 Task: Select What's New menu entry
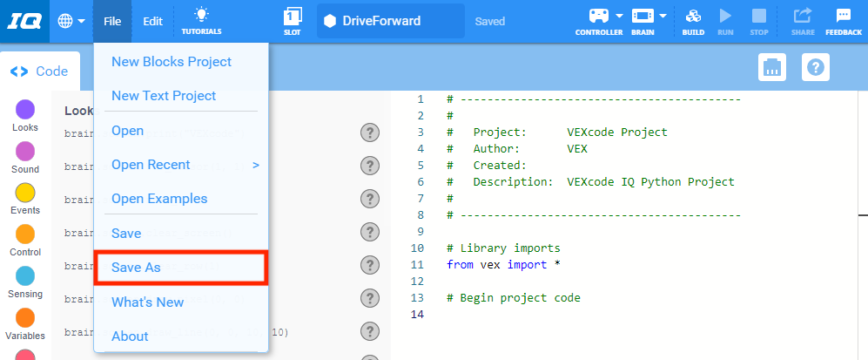coord(148,302)
